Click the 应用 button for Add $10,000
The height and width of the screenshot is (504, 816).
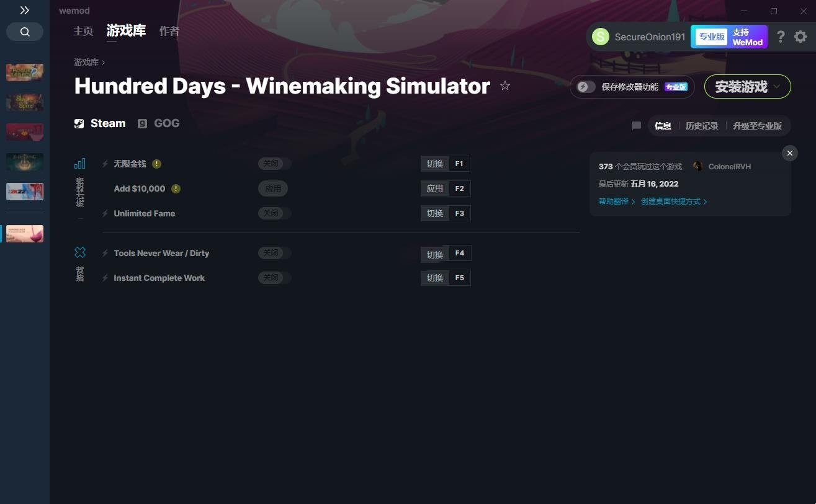273,188
